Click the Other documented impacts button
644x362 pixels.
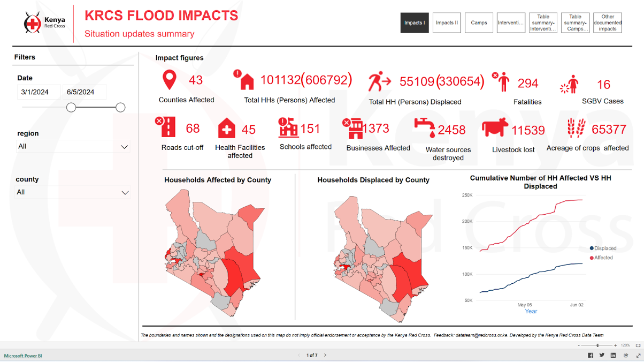(x=607, y=22)
